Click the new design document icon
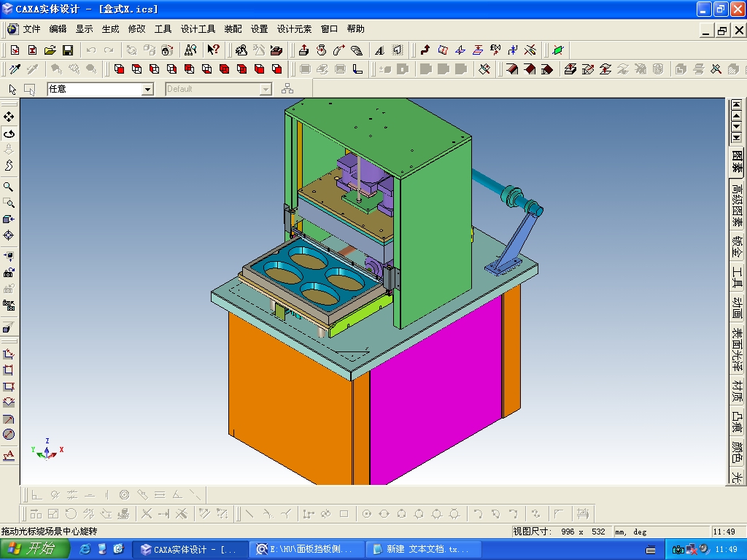The image size is (747, 560). point(15,50)
